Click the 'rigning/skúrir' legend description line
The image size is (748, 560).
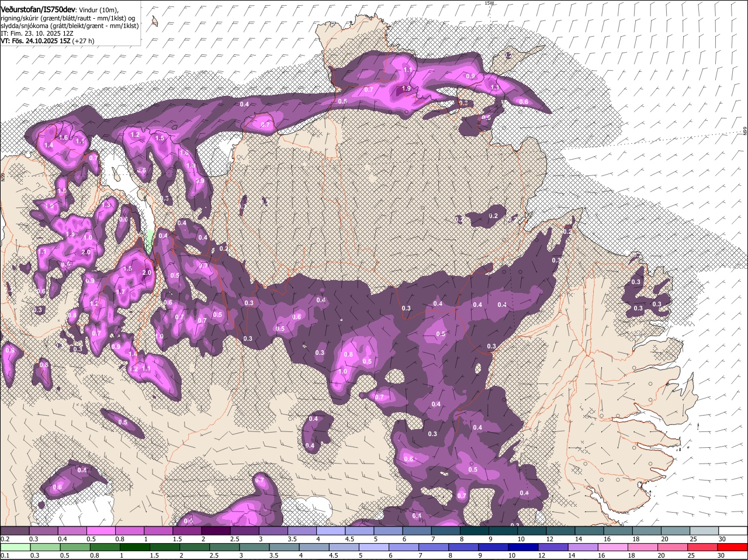68,18
